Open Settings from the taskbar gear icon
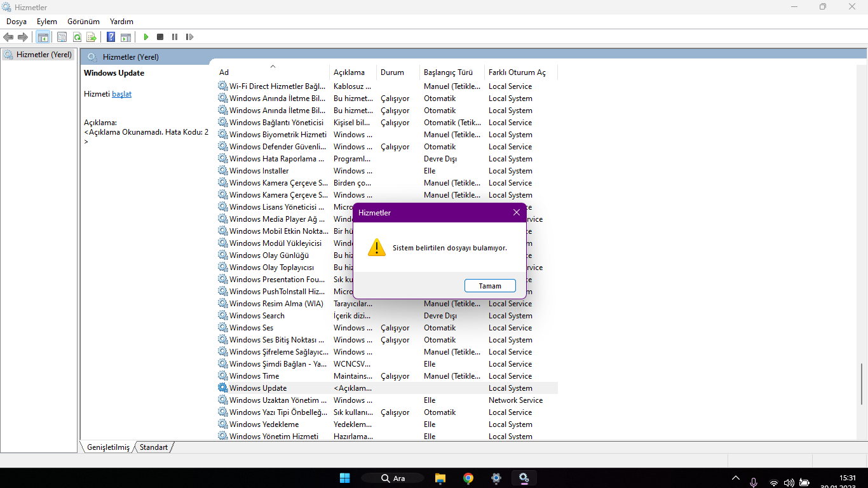The width and height of the screenshot is (868, 488). point(496,478)
